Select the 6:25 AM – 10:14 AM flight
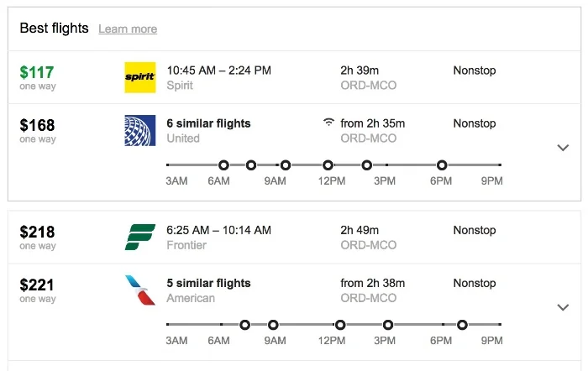 click(x=218, y=230)
